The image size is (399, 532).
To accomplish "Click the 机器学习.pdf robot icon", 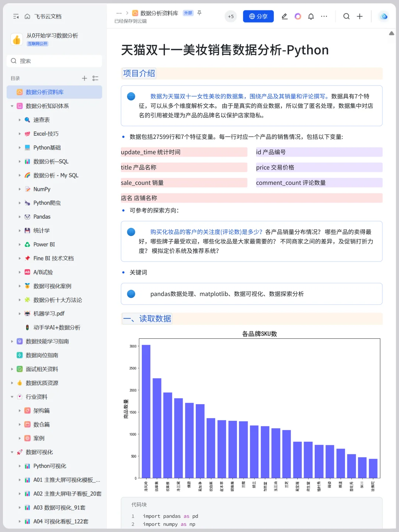I will (27, 314).
